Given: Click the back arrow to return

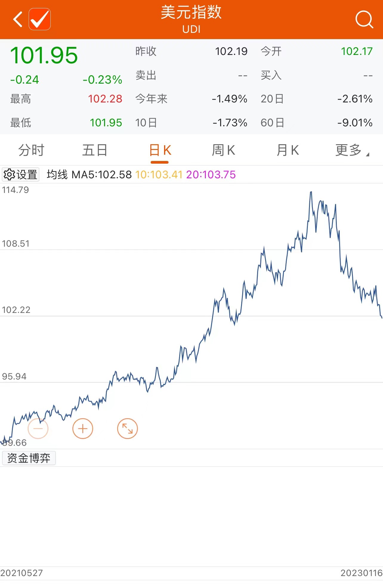Looking at the screenshot, I should pyautogui.click(x=18, y=20).
